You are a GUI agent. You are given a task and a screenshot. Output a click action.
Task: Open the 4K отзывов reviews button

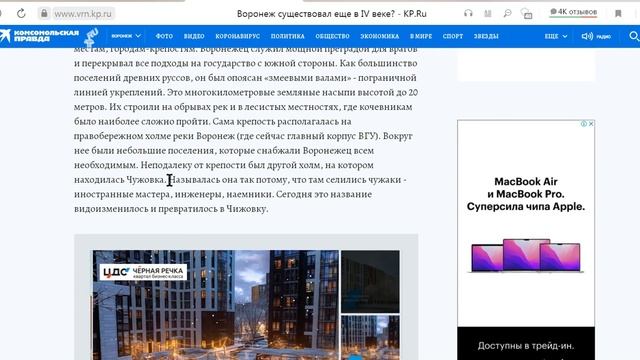[573, 12]
